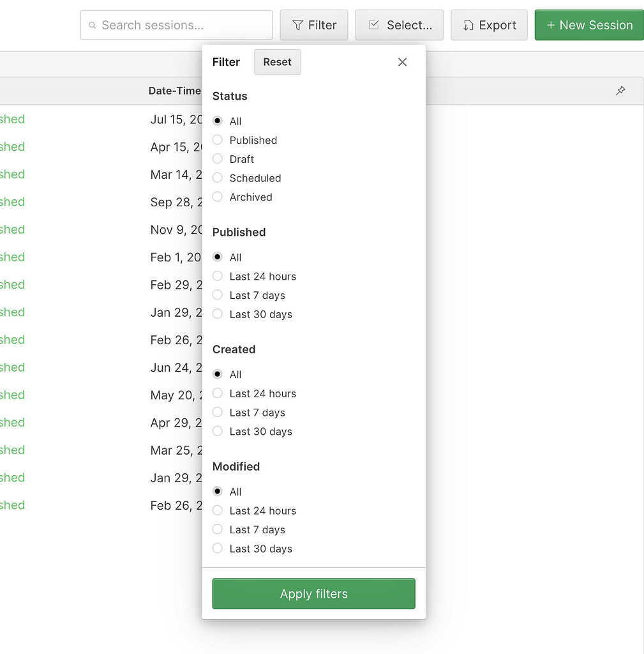Click the Filter funnel icon
The height and width of the screenshot is (654, 644).
pos(297,25)
